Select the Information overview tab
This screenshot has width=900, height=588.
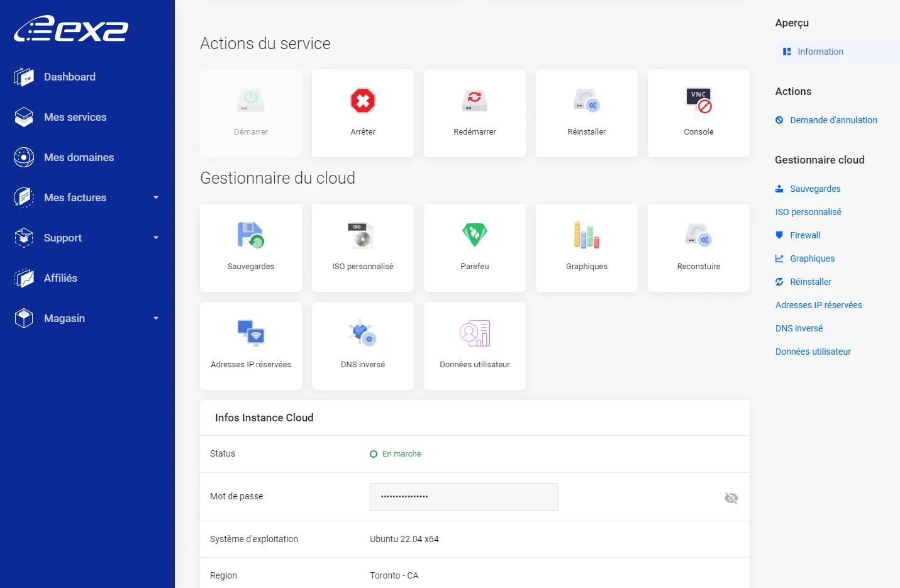(820, 52)
